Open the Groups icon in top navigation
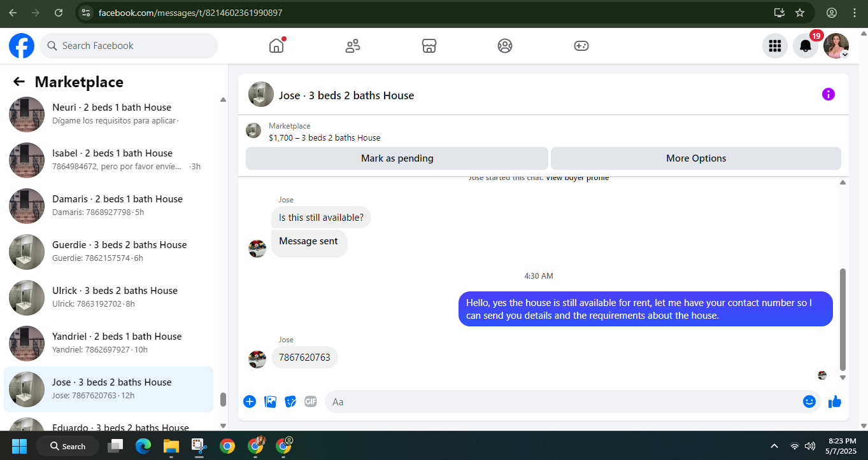The height and width of the screenshot is (460, 868). 505,46
